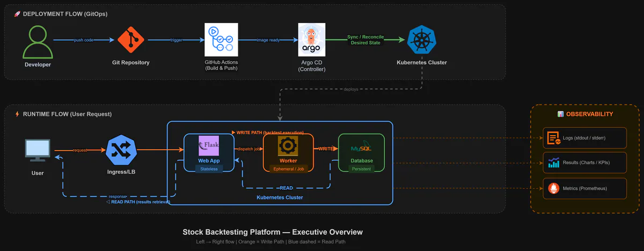Image resolution: width=644 pixels, height=251 pixels.
Task: Click the lightning bolt beside RUNTIME FLOW
Action: [17, 114]
